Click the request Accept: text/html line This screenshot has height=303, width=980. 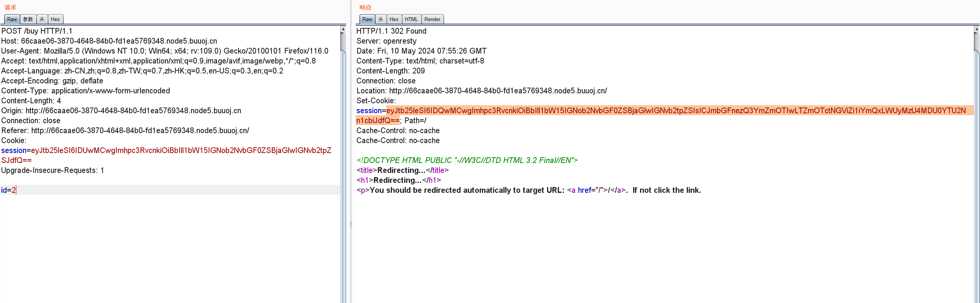(x=158, y=61)
